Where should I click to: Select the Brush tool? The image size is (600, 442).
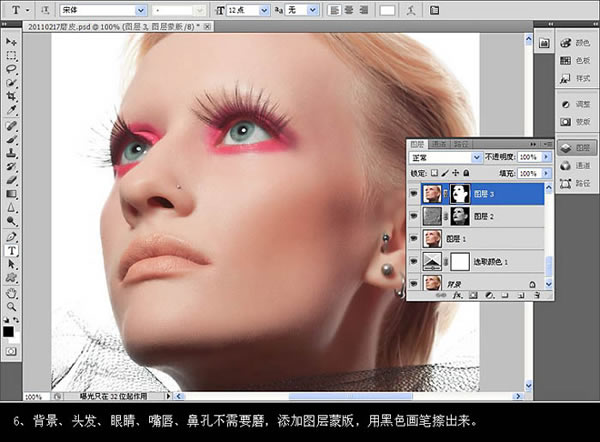(11, 140)
